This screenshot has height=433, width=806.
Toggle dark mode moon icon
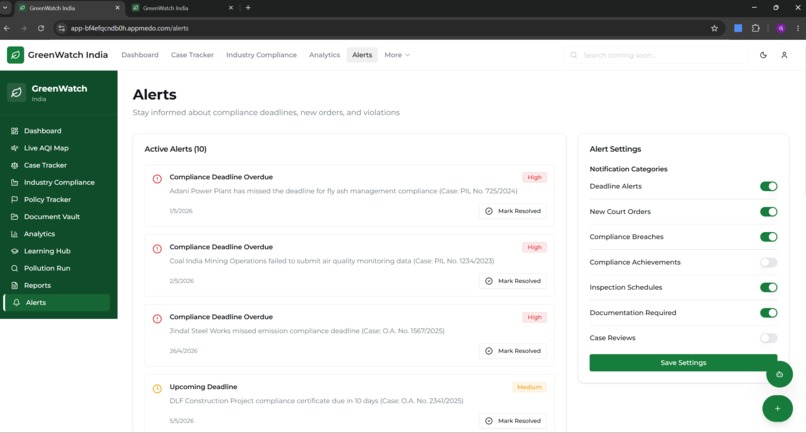763,55
